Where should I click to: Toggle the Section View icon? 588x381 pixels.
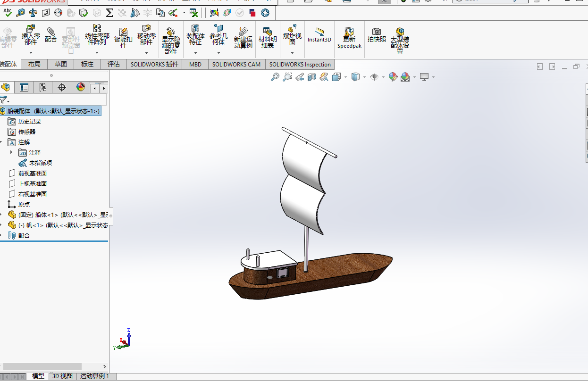click(x=311, y=77)
